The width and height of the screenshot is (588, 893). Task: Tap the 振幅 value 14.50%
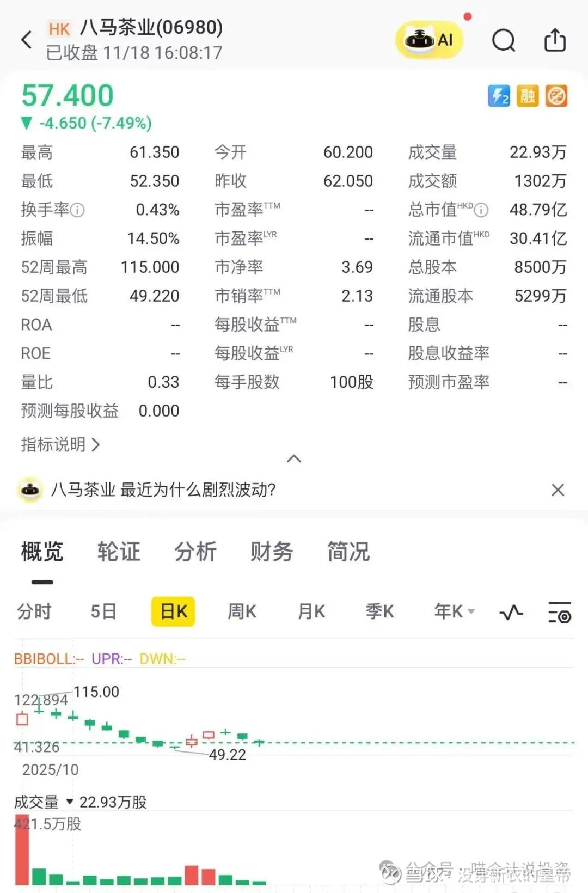coord(153,238)
